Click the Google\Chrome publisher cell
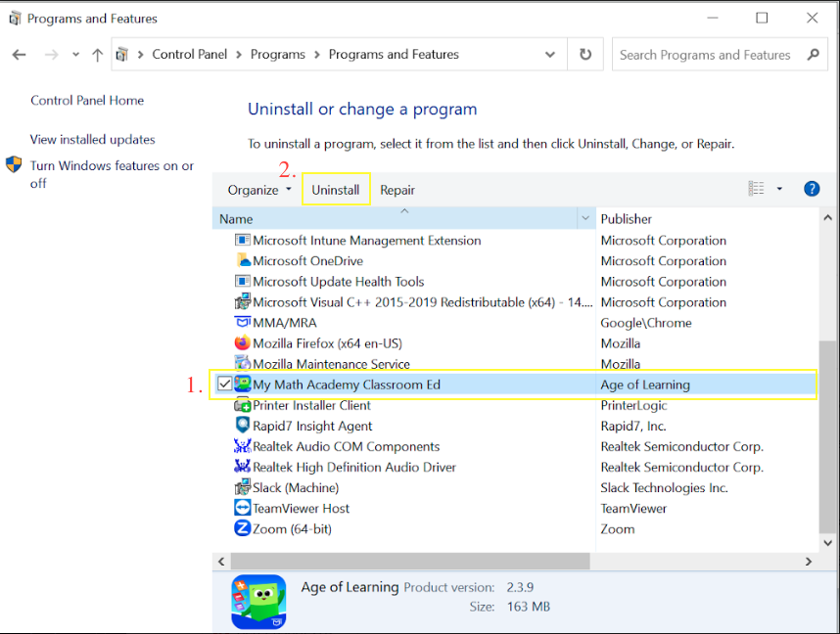This screenshot has width=840, height=634. 646,322
